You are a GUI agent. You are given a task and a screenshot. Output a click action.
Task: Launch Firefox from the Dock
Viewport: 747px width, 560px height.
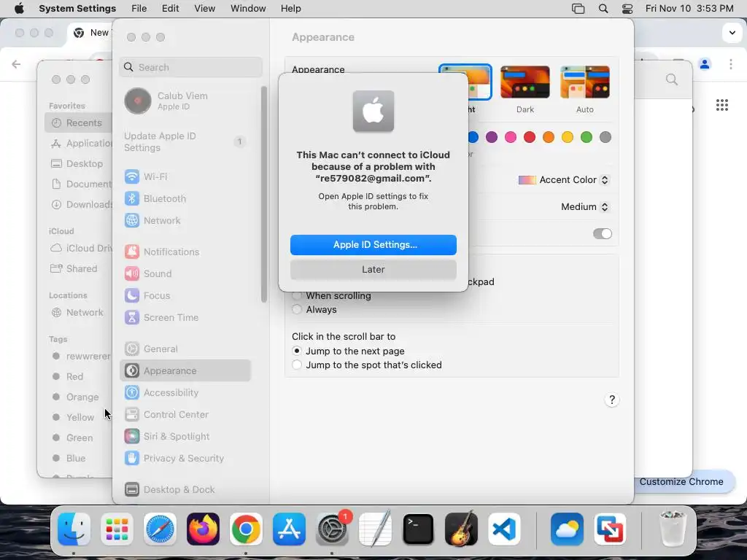click(x=203, y=529)
